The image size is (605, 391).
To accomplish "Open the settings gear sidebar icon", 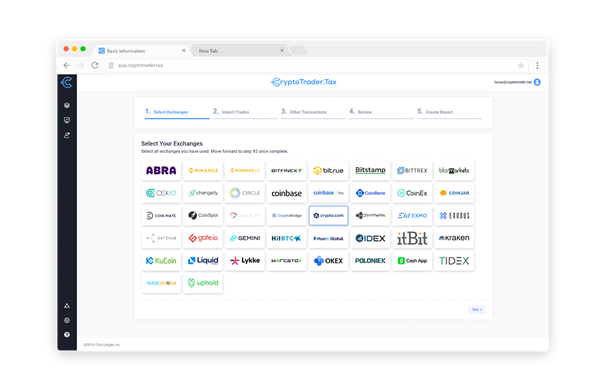I will pyautogui.click(x=67, y=320).
